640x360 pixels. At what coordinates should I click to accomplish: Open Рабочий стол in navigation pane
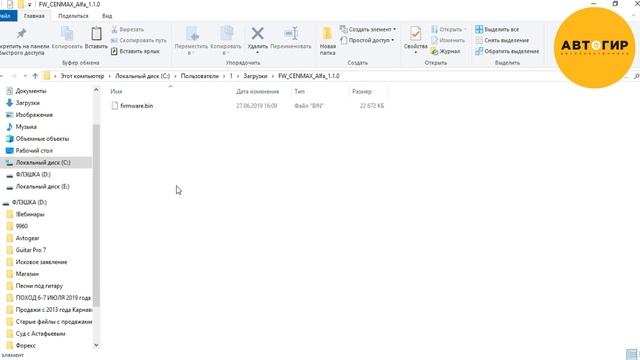point(34,151)
